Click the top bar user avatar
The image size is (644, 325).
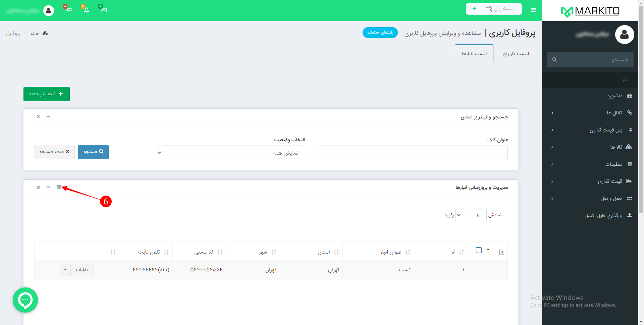click(x=49, y=11)
